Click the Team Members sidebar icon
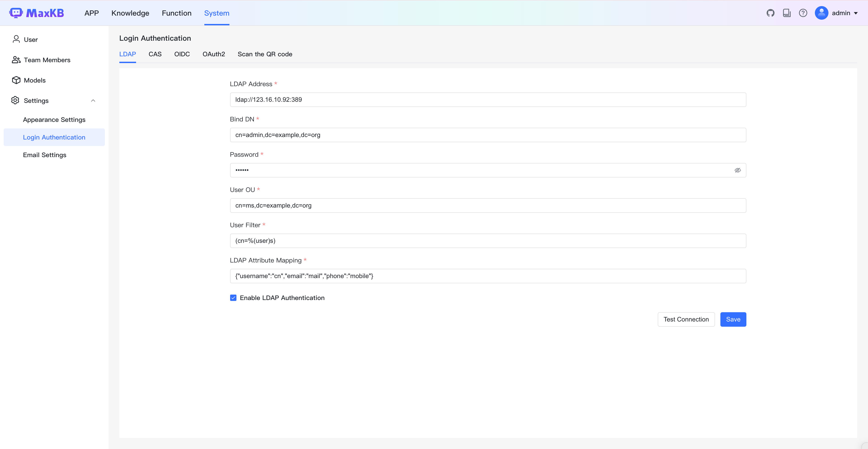This screenshot has height=449, width=868. click(16, 60)
